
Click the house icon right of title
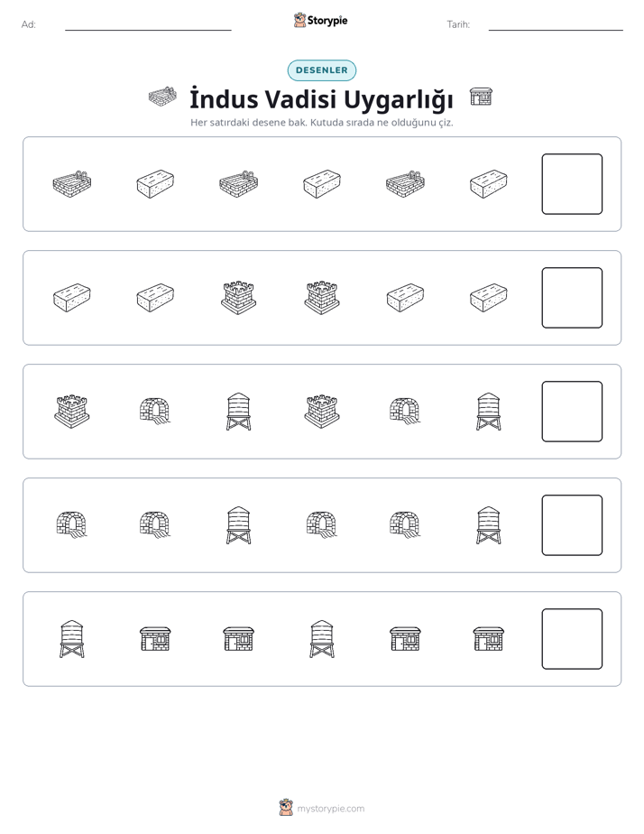click(481, 97)
